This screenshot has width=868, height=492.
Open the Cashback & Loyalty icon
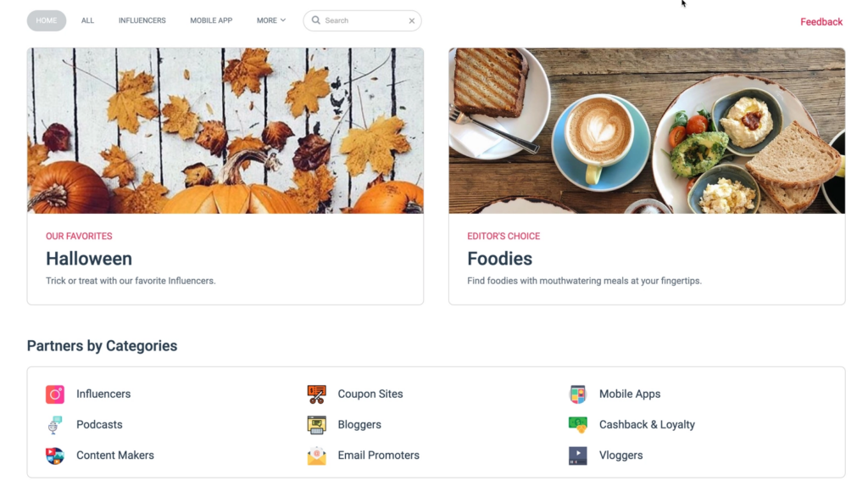(577, 424)
